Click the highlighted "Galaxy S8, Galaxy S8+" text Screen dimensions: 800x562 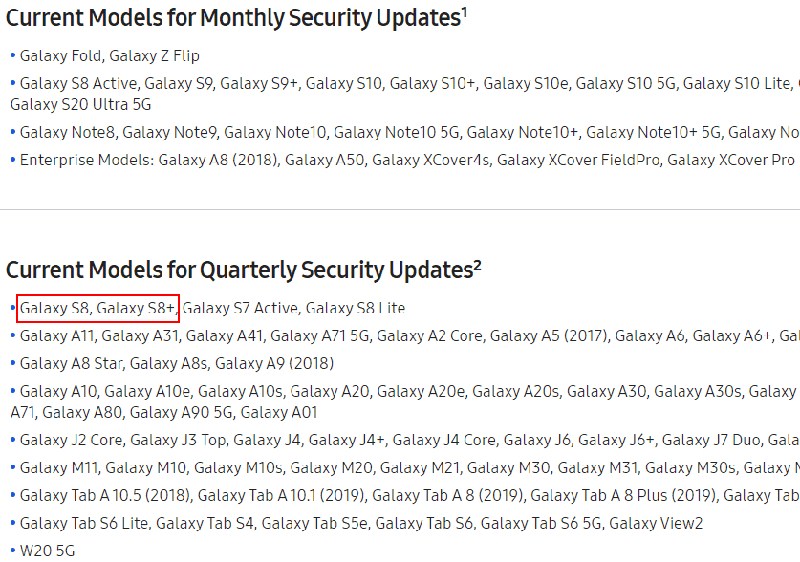(x=98, y=308)
